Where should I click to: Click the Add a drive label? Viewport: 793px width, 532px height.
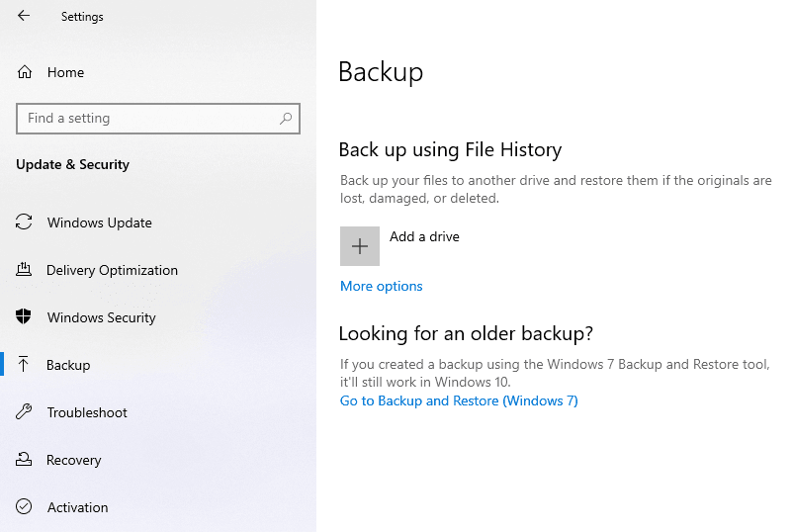tap(424, 236)
